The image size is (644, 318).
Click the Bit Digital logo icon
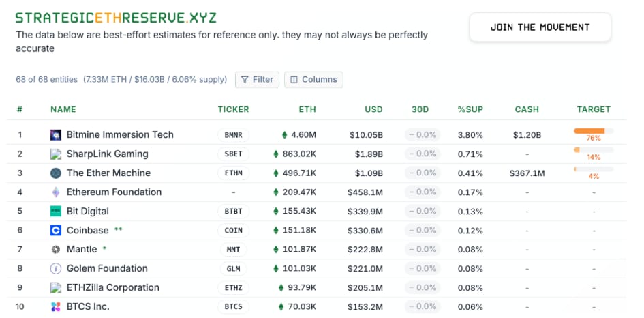(56, 212)
